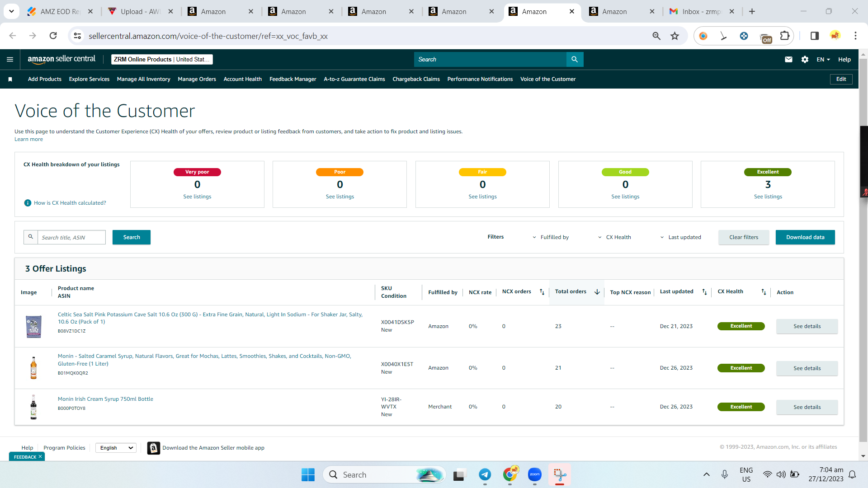Expand the Last updated filter dropdown
This screenshot has height=488, width=868.
[x=680, y=237]
